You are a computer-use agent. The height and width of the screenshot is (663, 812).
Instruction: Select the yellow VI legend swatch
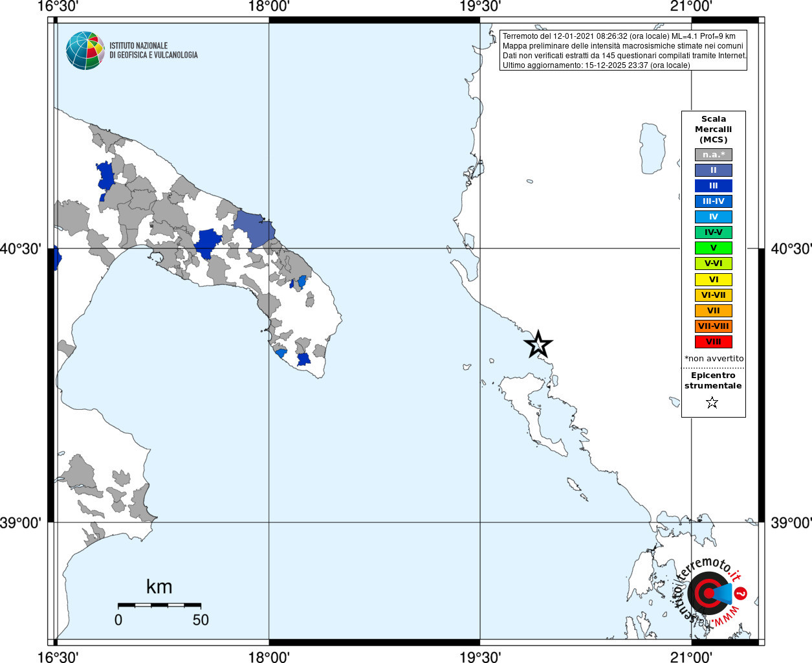[x=714, y=280]
